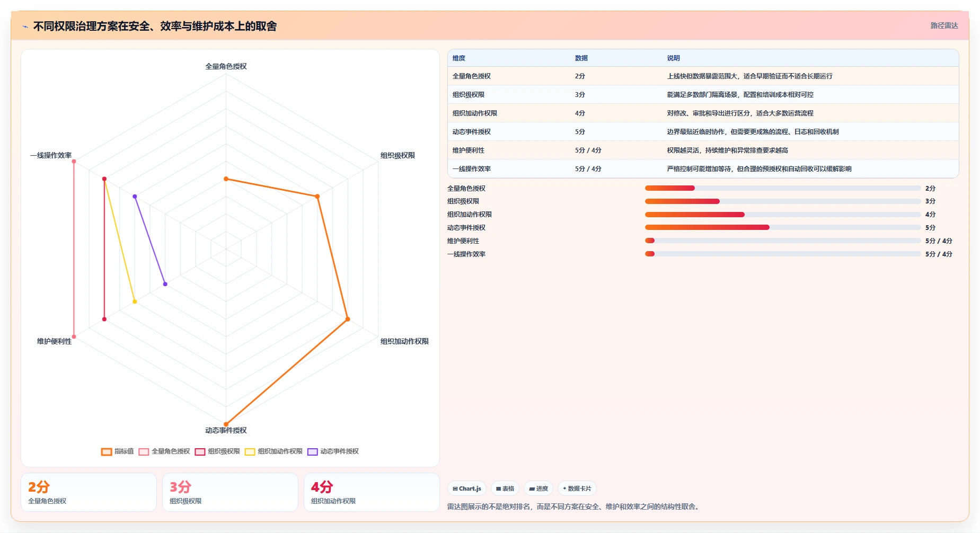Open the 2分 全量角色授权 summary card
The image size is (980, 533).
[89, 492]
